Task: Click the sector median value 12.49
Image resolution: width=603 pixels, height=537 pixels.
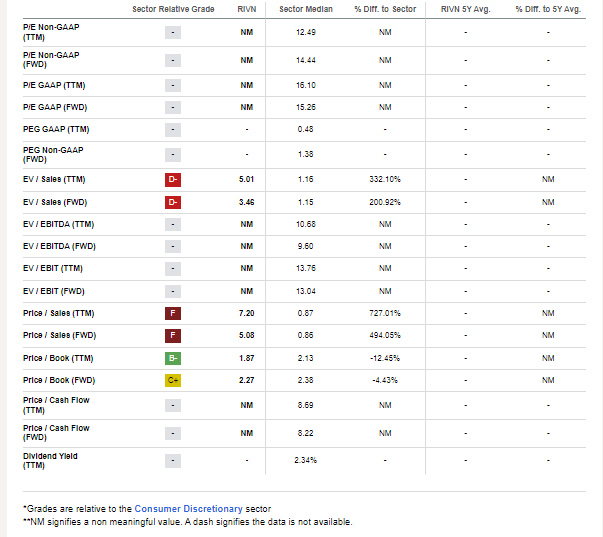Action: click(306, 32)
